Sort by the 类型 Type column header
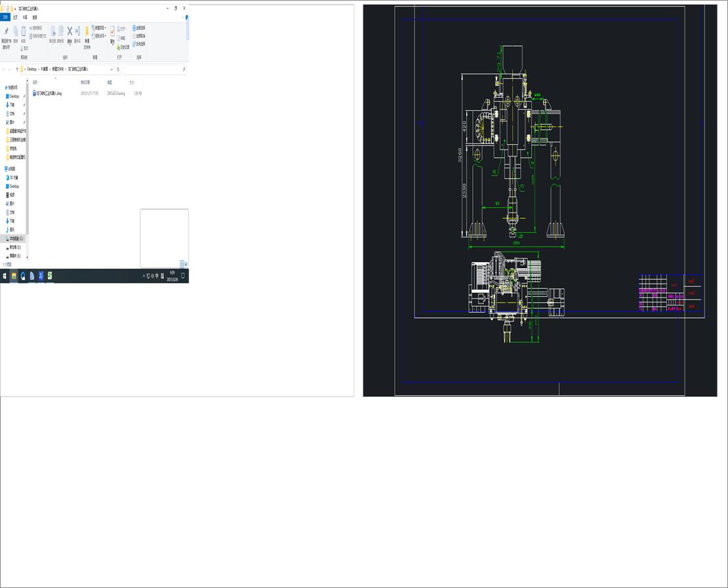Viewport: 728px width, 588px height. point(110,82)
